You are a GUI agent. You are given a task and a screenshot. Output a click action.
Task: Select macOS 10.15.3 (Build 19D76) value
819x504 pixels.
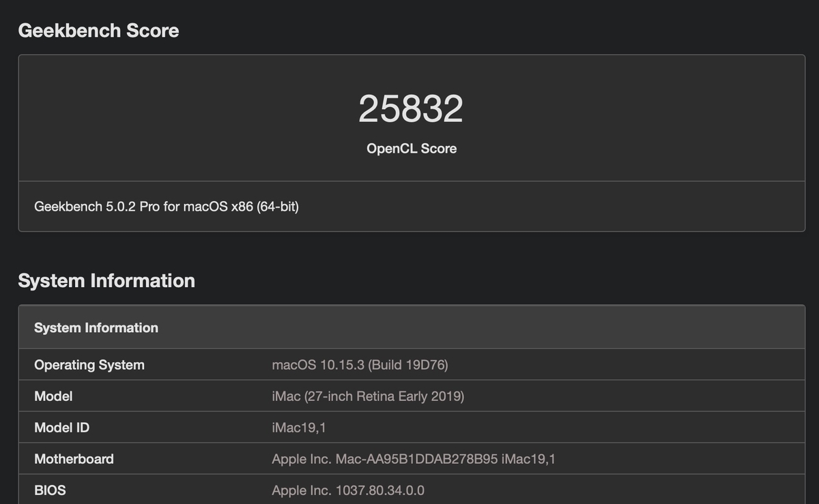360,365
